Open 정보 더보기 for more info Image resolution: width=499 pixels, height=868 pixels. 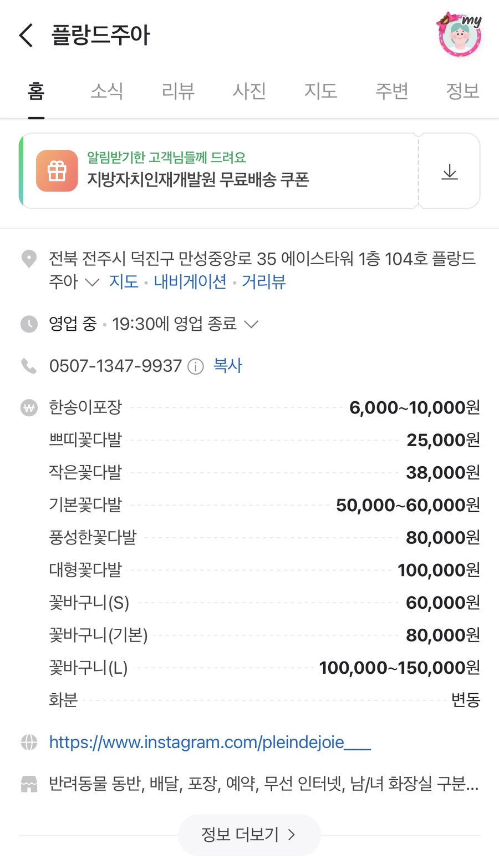[x=249, y=835]
